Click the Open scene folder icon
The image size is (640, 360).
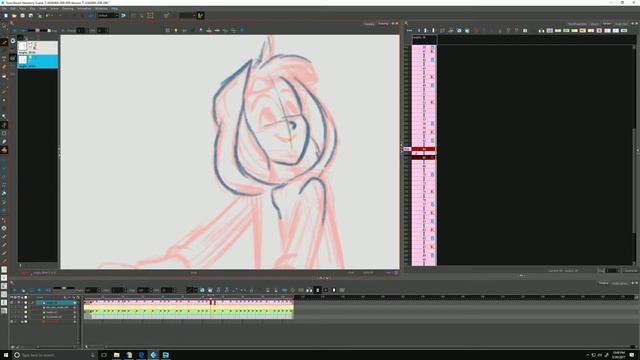coord(14,16)
